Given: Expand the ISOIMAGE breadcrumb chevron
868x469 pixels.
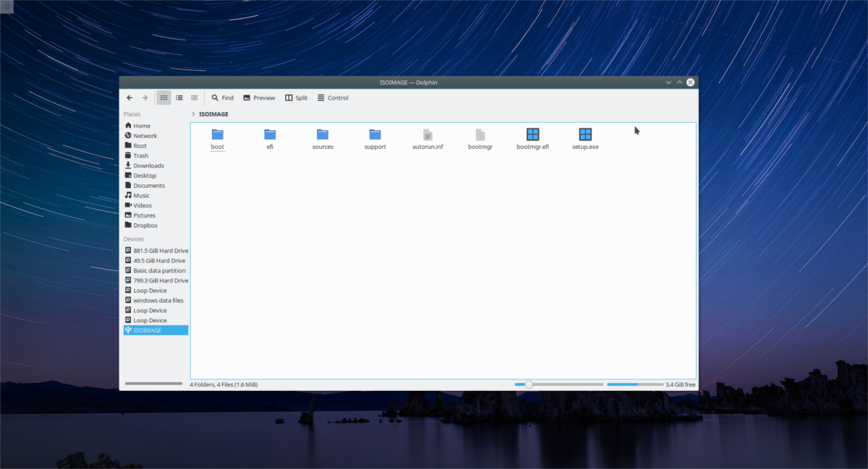Looking at the screenshot, I should 193,114.
